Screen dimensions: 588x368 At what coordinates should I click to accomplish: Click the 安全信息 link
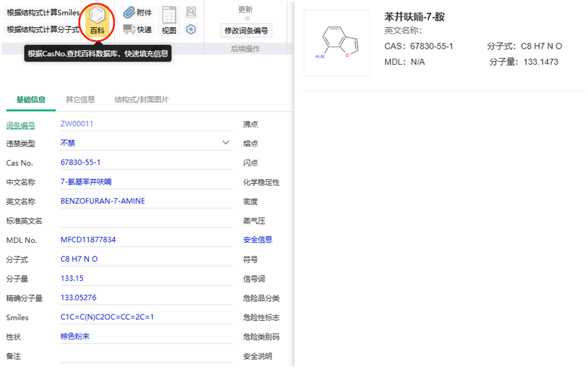(258, 239)
